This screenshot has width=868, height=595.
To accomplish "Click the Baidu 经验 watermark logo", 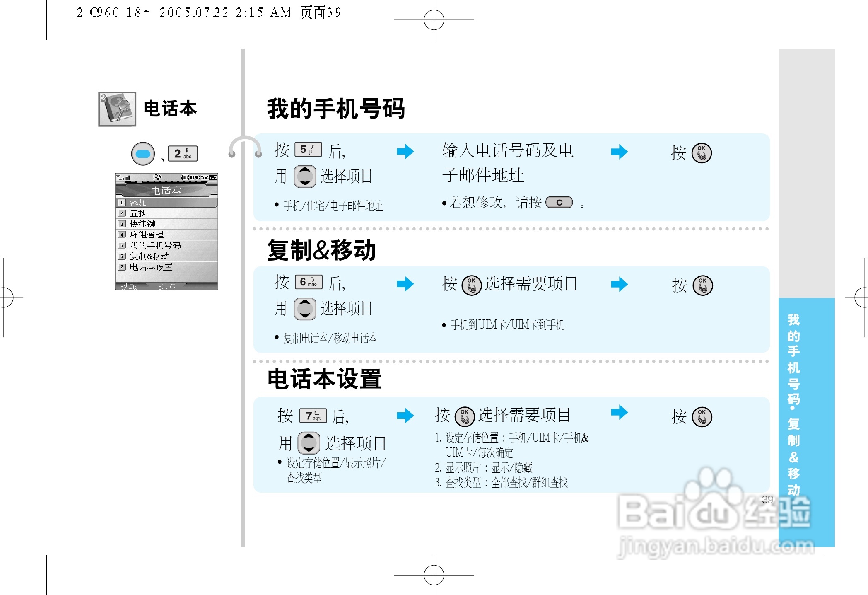I will pos(712,514).
